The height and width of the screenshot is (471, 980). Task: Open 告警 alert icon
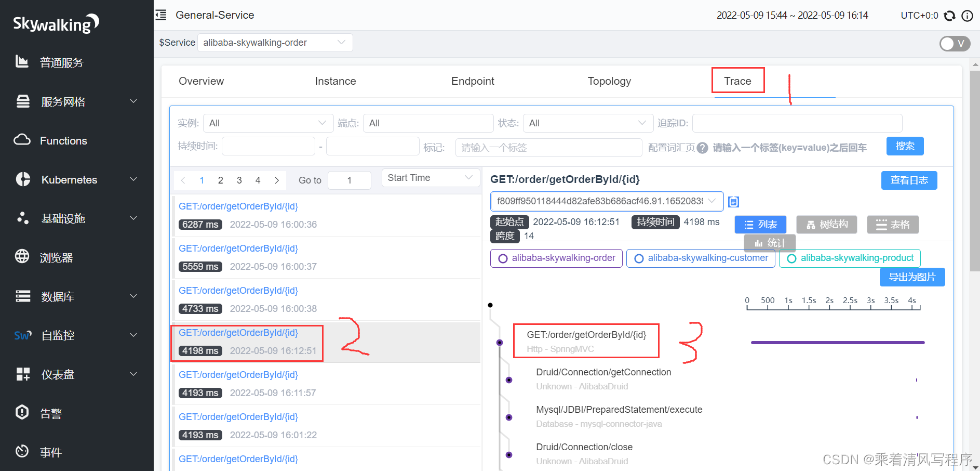tap(22, 412)
